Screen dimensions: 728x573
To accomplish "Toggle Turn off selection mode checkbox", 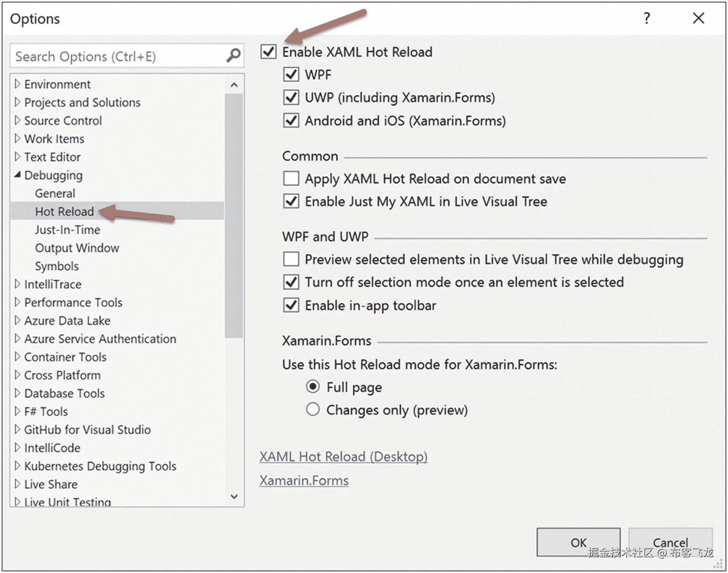I will (x=291, y=282).
